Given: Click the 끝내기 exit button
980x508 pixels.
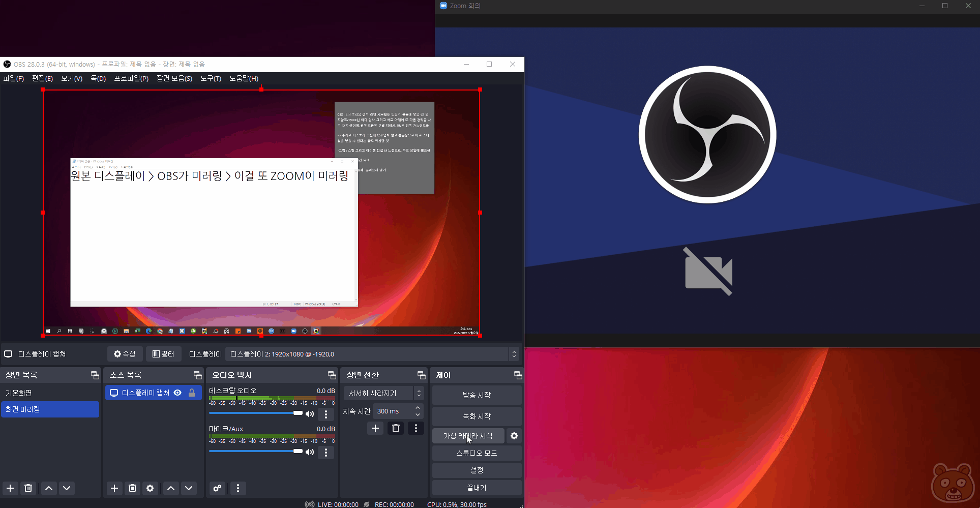Looking at the screenshot, I should pyautogui.click(x=477, y=488).
